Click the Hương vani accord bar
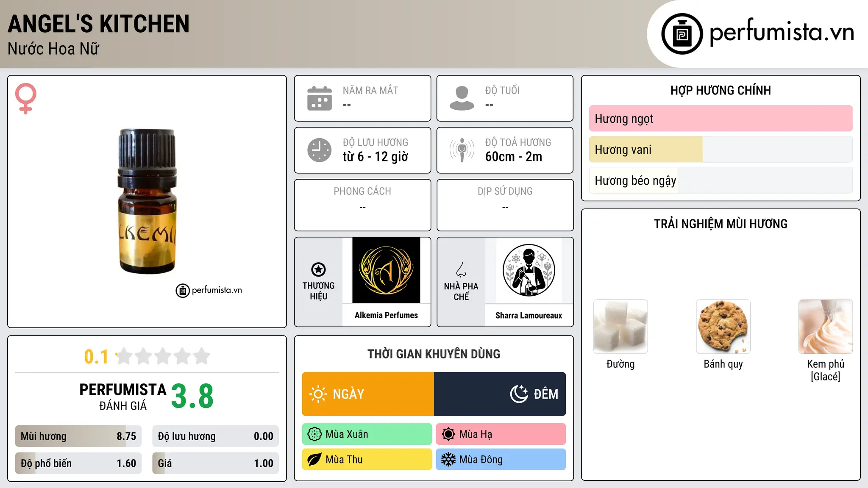 click(721, 150)
